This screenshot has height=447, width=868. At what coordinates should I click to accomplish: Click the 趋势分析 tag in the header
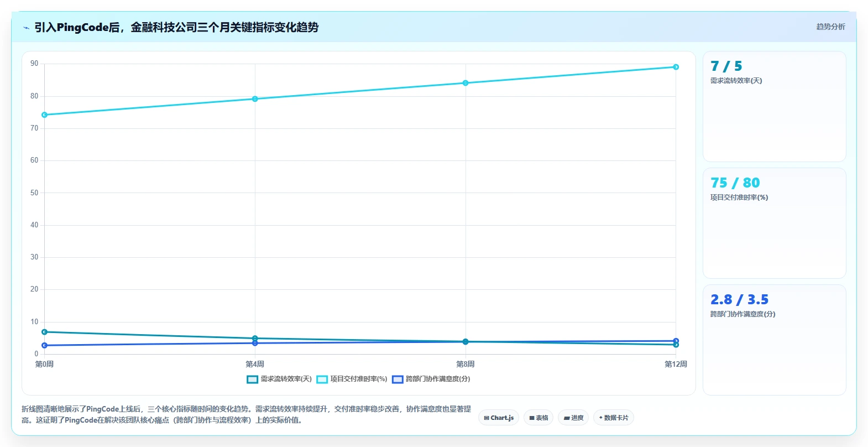[830, 27]
